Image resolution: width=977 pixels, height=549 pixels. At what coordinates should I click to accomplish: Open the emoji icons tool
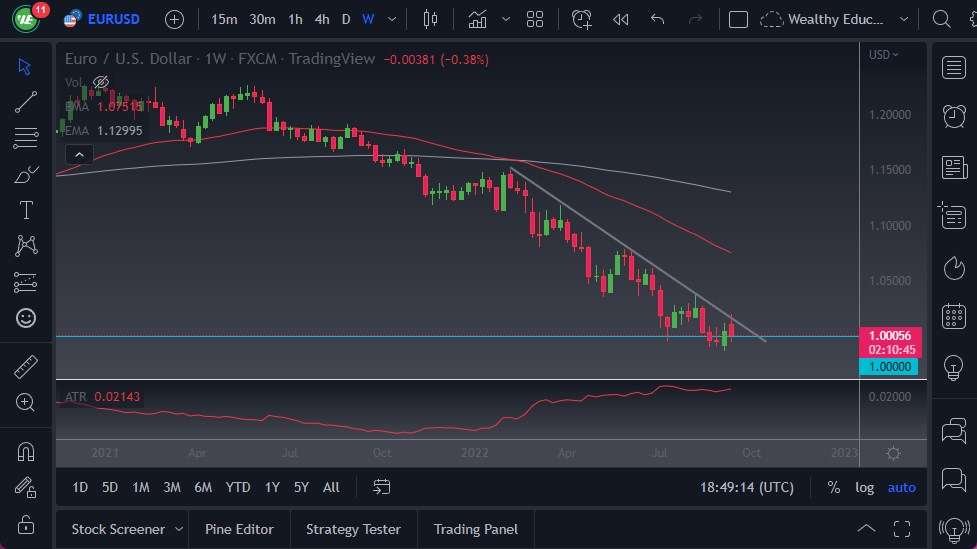(x=26, y=318)
